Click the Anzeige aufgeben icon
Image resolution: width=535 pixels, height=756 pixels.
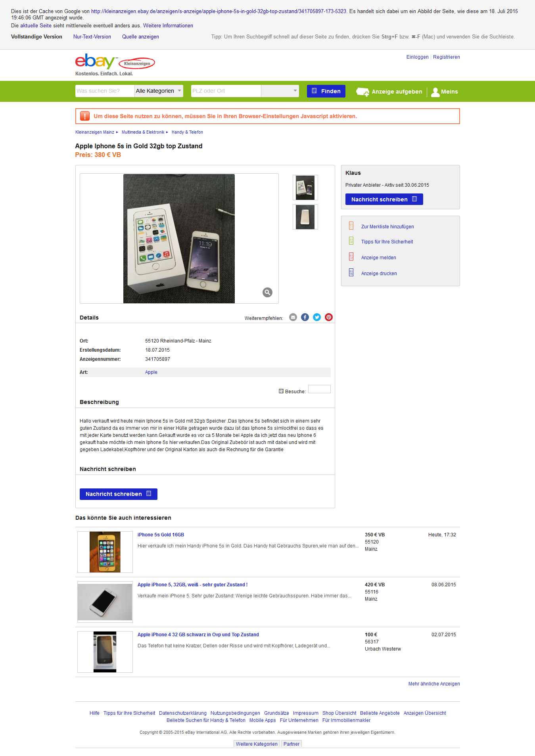(x=362, y=92)
